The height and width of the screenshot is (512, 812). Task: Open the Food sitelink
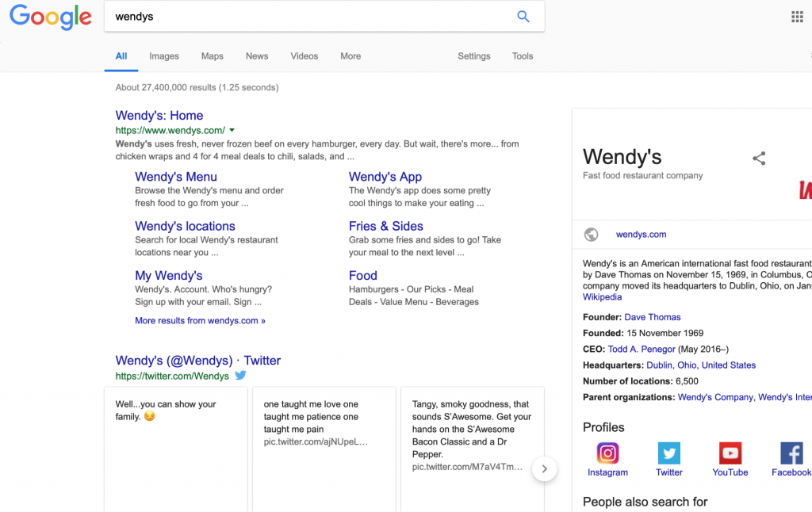click(x=363, y=275)
